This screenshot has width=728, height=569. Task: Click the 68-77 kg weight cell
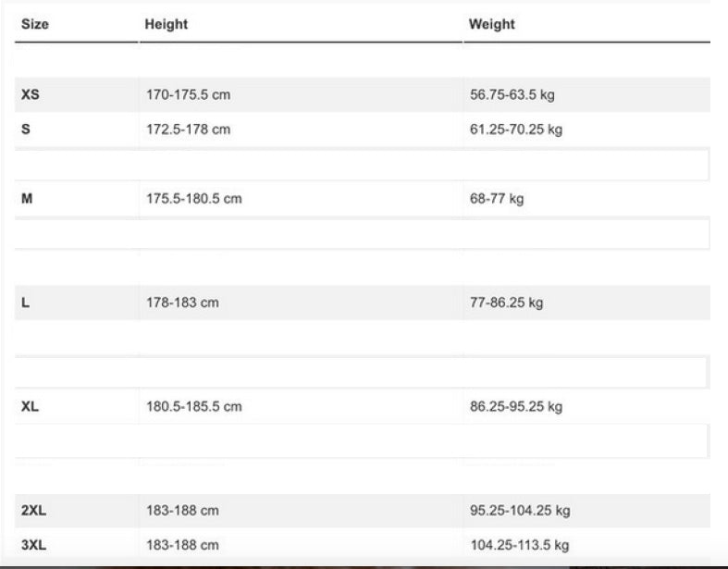click(496, 199)
